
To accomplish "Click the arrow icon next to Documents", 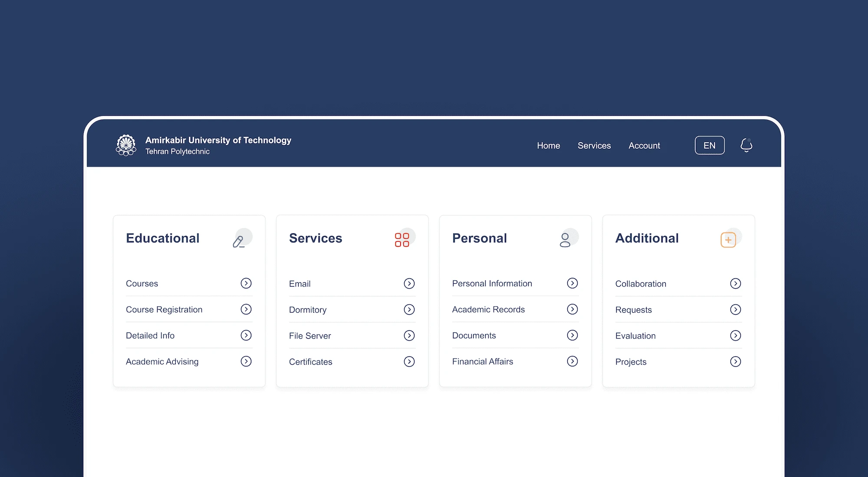I will [572, 335].
